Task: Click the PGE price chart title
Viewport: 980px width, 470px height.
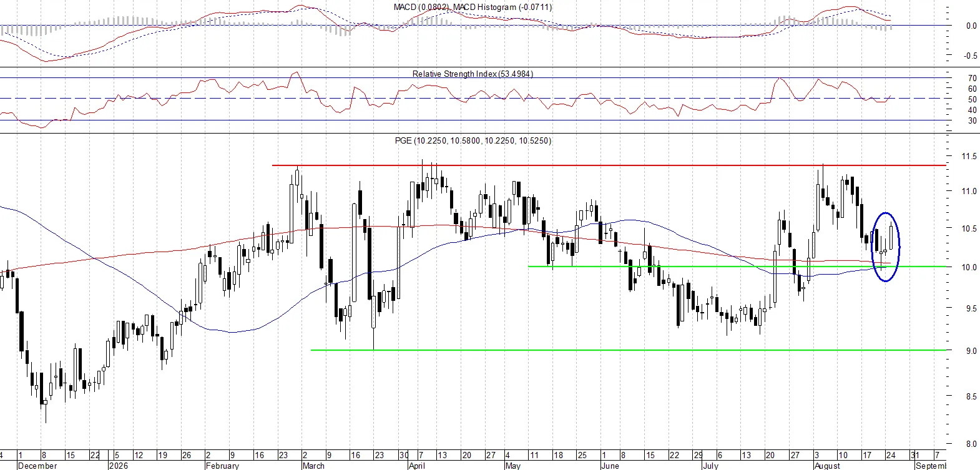Action: pyautogui.click(x=473, y=140)
